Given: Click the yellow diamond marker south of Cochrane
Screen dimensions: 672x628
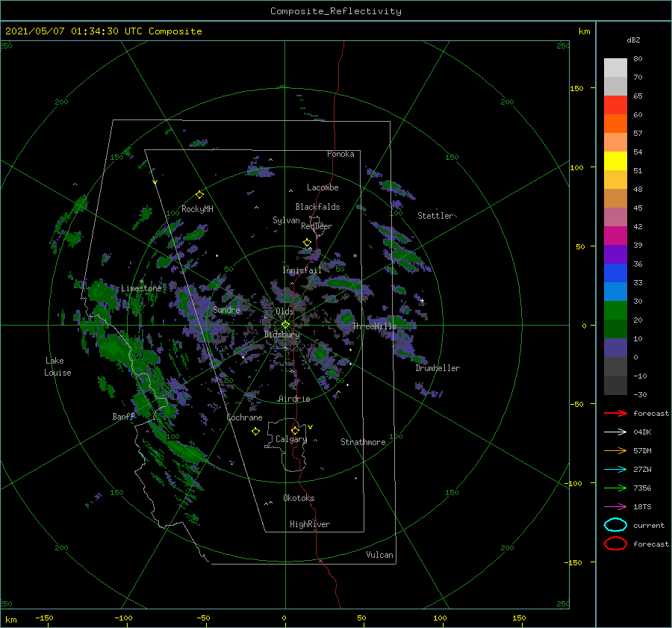Looking at the screenshot, I should tap(255, 432).
